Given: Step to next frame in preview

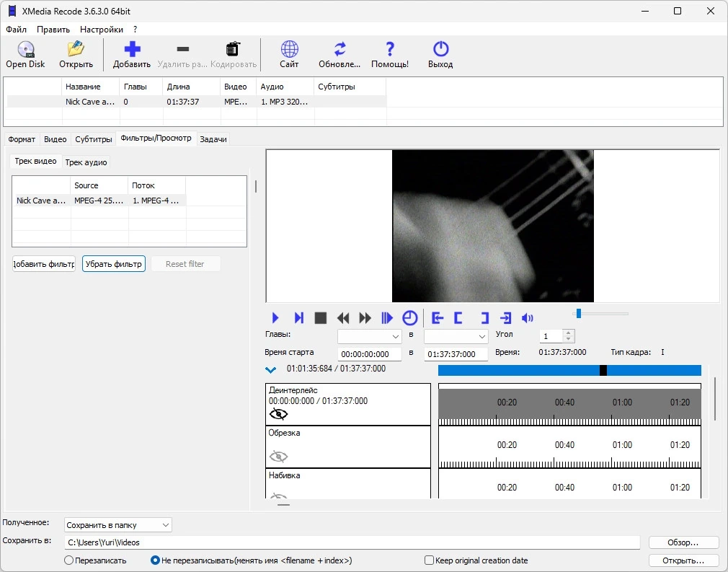Looking at the screenshot, I should 298,318.
